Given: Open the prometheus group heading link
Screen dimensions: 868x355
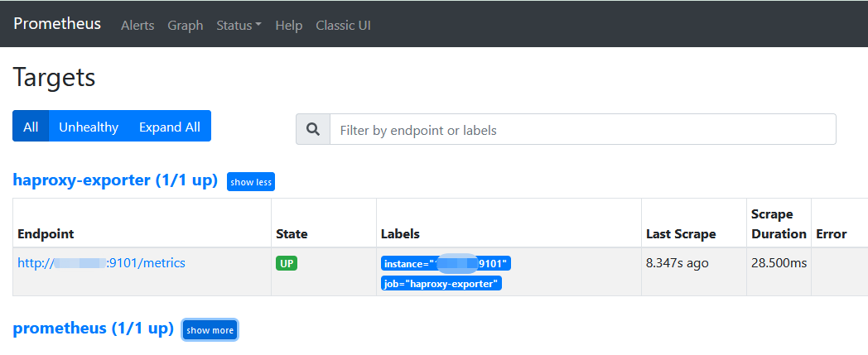Looking at the screenshot, I should [93, 329].
